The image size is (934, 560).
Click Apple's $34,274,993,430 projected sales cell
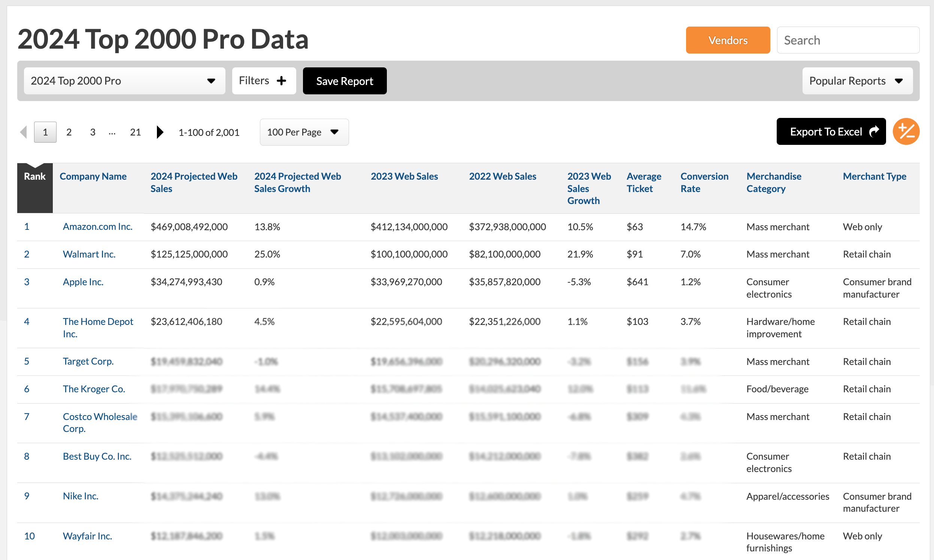click(186, 281)
